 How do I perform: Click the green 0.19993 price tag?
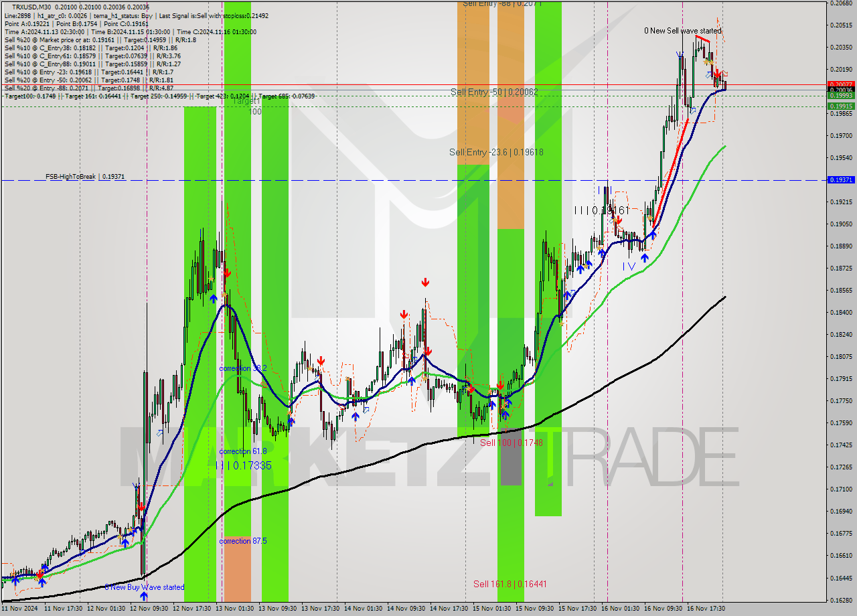pos(841,96)
